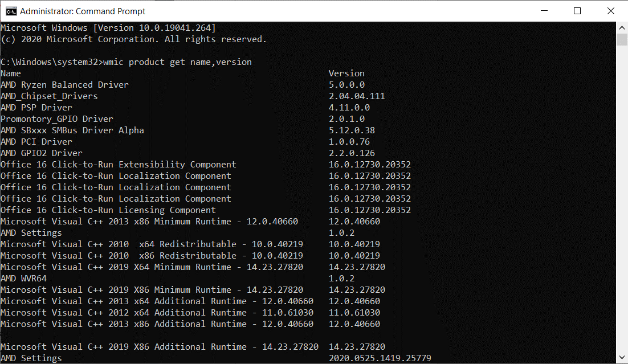
Task: Click the vertical scrollbar thumb
Action: pos(622,40)
